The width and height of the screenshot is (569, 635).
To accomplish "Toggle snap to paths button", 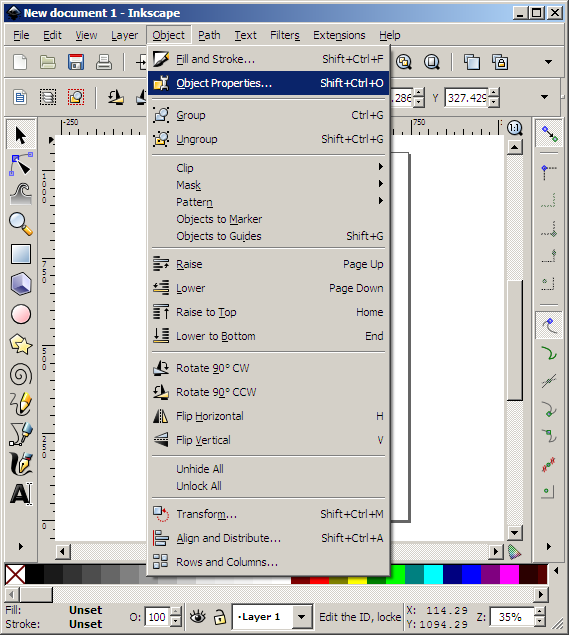I will pos(550,354).
